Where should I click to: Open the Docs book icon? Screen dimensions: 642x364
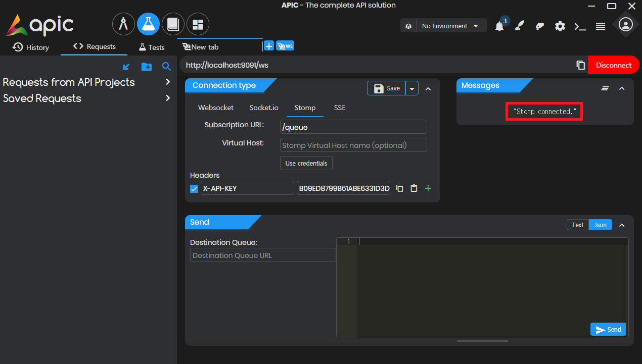pos(173,24)
